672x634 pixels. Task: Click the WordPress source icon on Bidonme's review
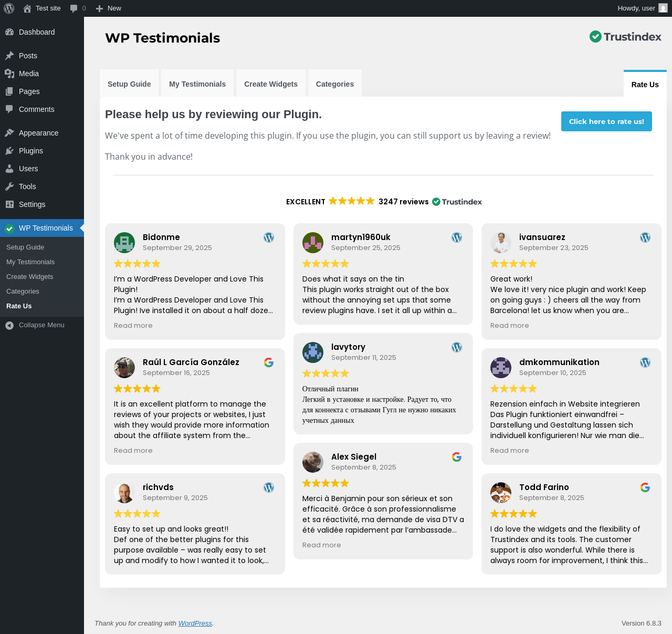click(x=269, y=237)
